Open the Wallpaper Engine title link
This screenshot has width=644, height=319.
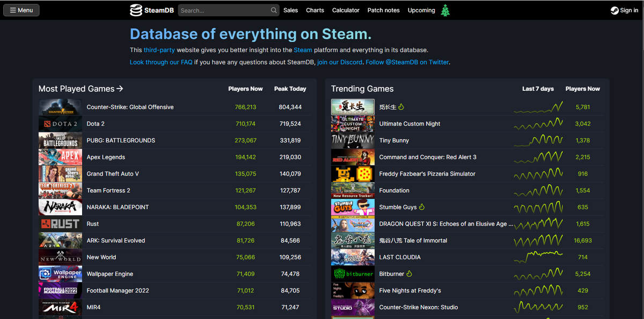110,273
